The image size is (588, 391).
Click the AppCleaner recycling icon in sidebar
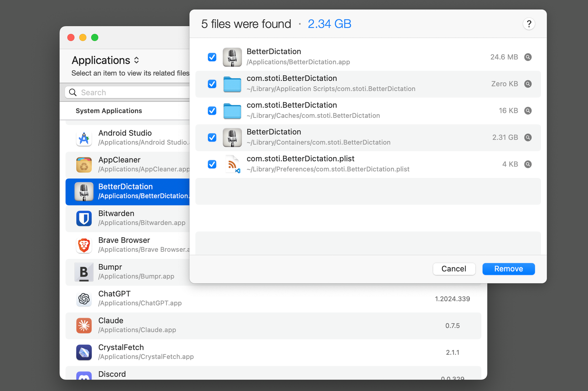click(84, 165)
